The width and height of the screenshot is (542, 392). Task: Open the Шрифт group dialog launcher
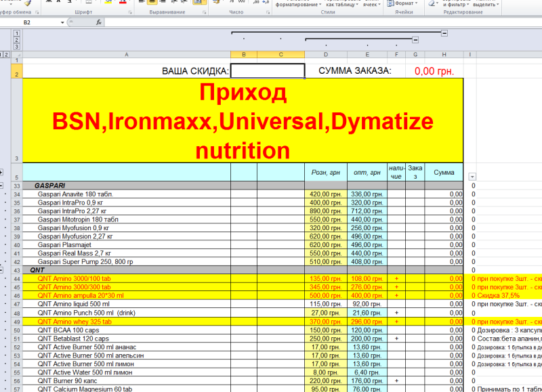(130, 12)
